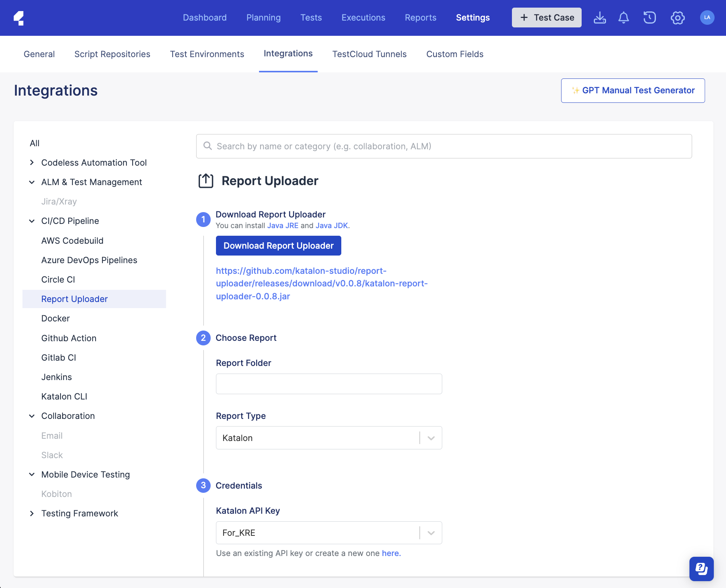Image resolution: width=726 pixels, height=588 pixels.
Task: Open the Custom Fields tab
Action: [455, 54]
